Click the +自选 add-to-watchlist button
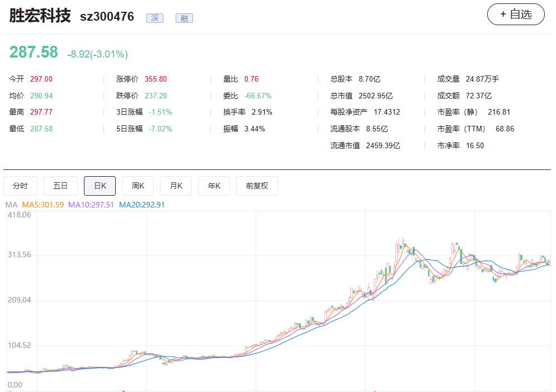 516,14
